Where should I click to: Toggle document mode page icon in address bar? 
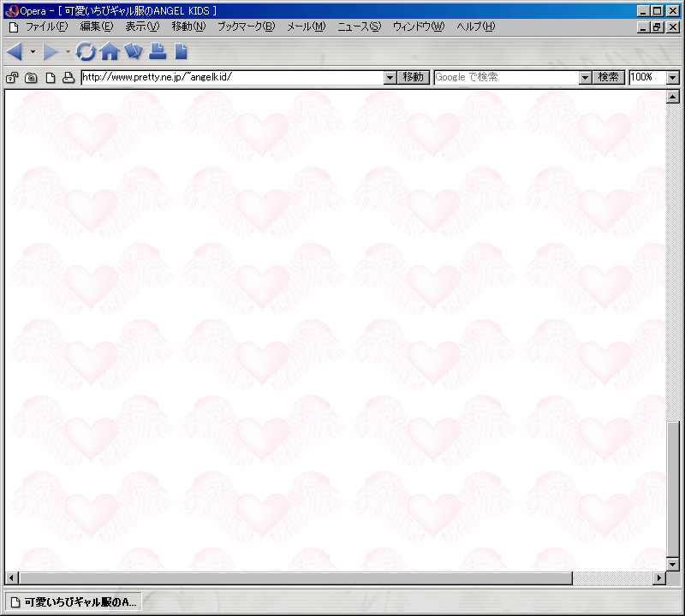(51, 78)
